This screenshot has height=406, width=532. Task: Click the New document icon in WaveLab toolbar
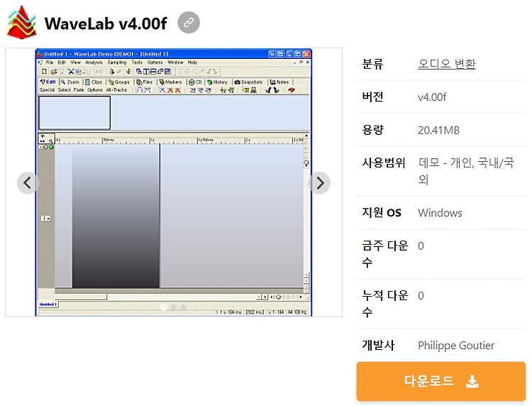click(44, 72)
